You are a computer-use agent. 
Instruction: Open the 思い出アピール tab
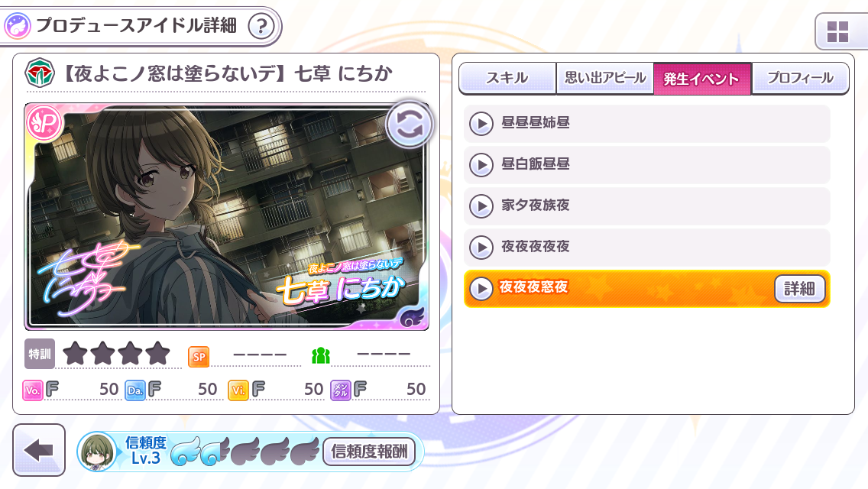point(605,78)
